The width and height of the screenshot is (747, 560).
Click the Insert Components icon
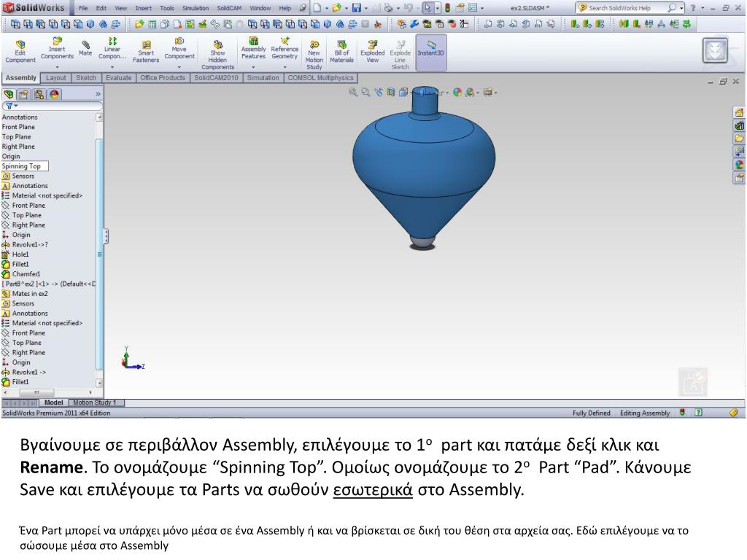click(x=57, y=42)
